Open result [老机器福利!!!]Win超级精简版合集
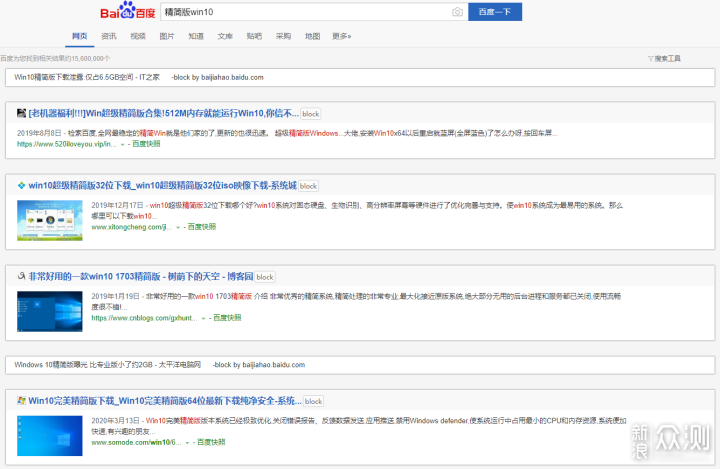The width and height of the screenshot is (720, 469). tap(163, 113)
